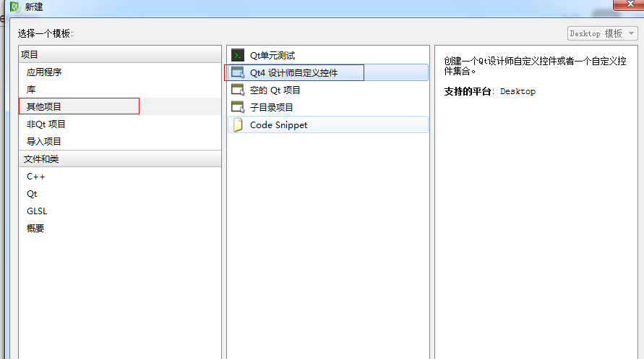Viewport: 644px width, 359px height.
Task: Select 库 category
Action: click(120, 89)
